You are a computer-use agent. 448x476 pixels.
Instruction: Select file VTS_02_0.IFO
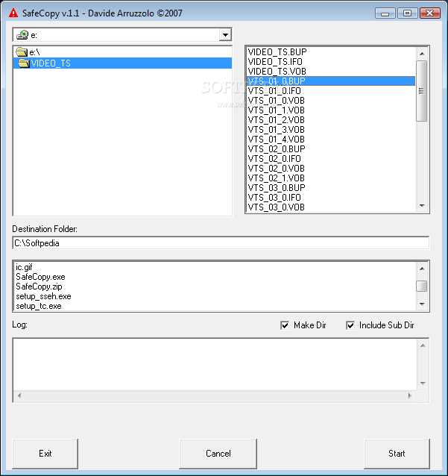click(331, 159)
